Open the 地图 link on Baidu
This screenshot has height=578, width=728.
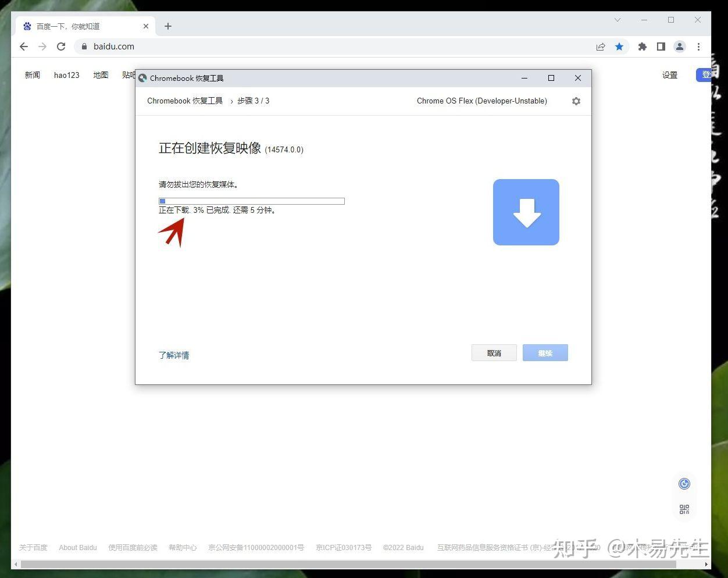(x=101, y=75)
